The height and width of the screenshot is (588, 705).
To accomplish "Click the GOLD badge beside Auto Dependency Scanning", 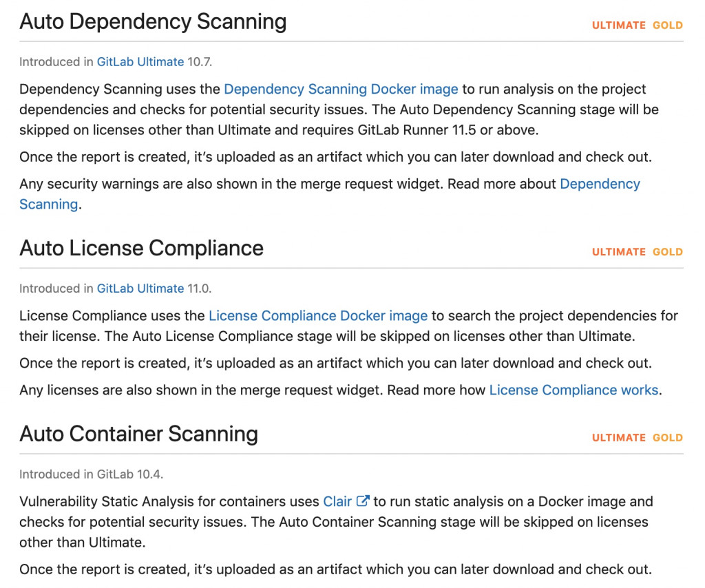I will point(668,25).
